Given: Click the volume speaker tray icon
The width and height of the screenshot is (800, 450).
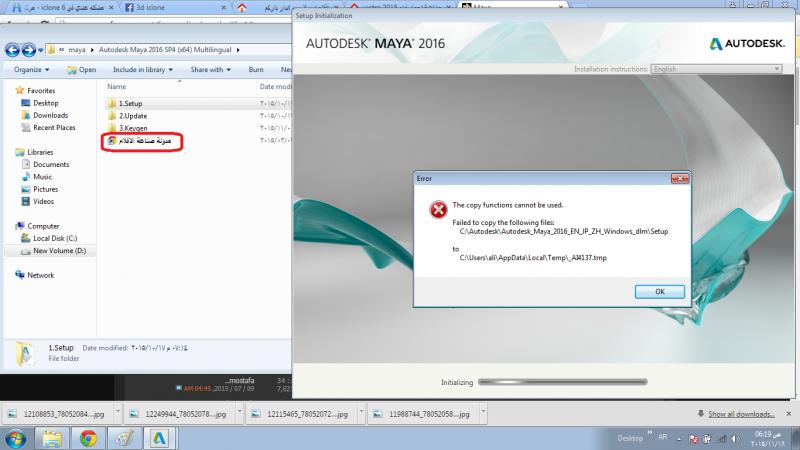Looking at the screenshot, I should 735,439.
